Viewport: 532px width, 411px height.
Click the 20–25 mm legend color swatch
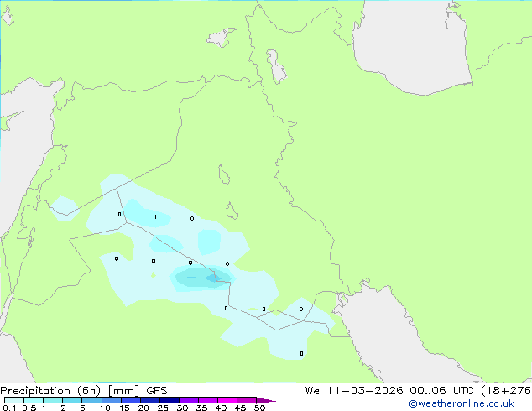pos(150,400)
